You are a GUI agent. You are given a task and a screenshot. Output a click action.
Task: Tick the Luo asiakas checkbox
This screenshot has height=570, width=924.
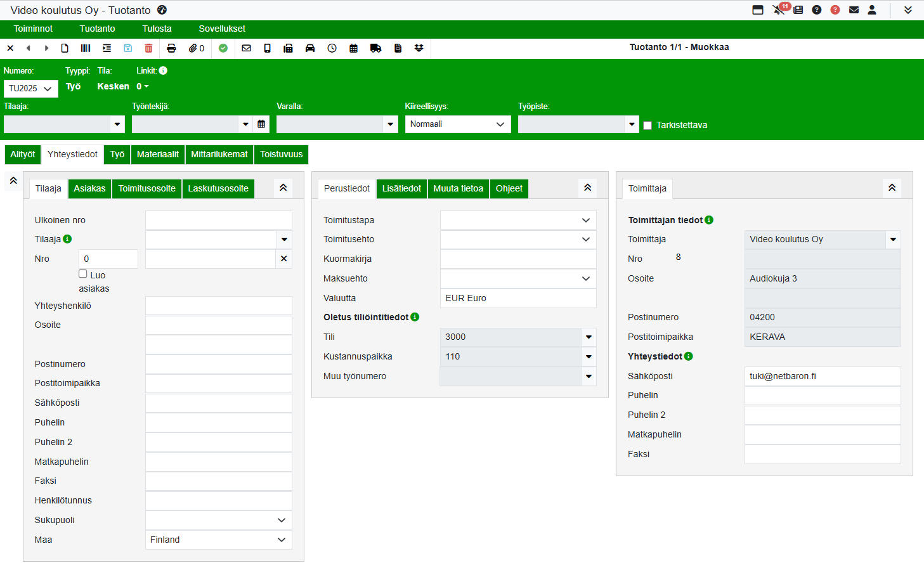click(x=83, y=274)
